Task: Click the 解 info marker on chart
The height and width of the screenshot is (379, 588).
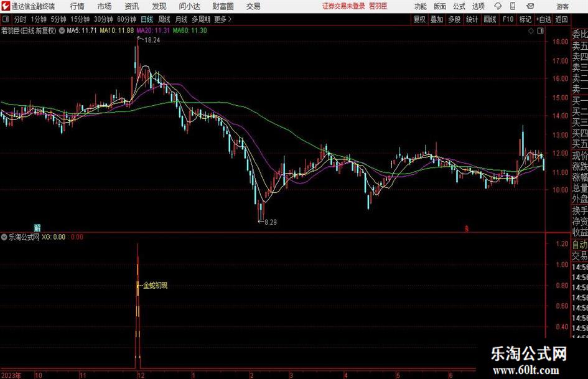Action: pyautogui.click(x=37, y=228)
